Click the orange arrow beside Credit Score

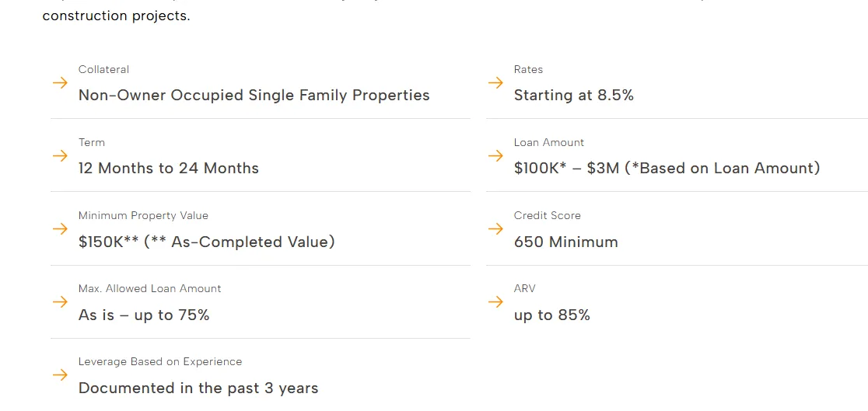(x=495, y=229)
